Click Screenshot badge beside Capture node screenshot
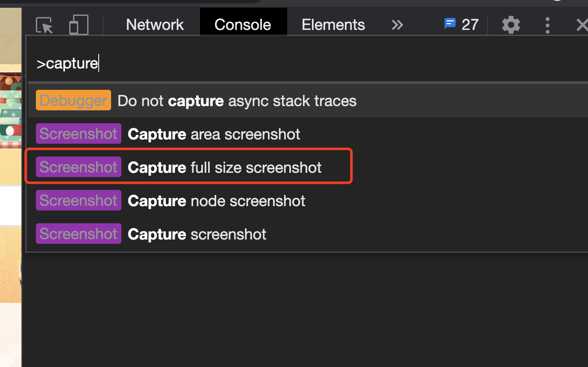588x367 pixels. [x=79, y=200]
